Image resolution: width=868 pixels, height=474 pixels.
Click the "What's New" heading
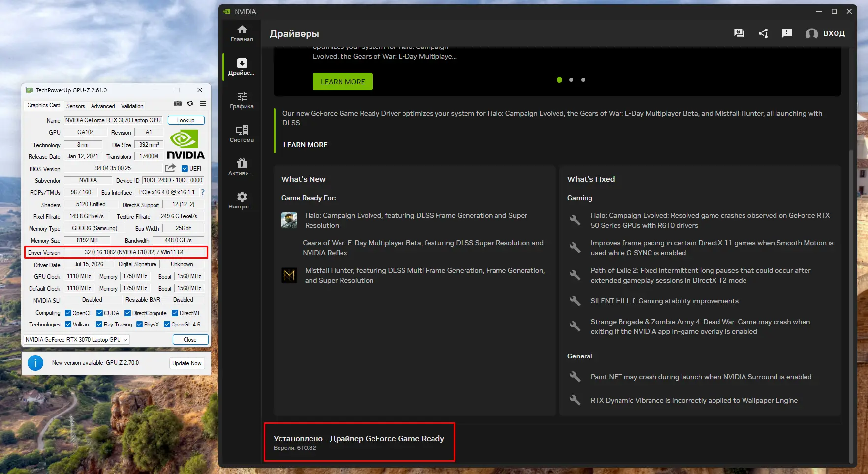tap(304, 179)
